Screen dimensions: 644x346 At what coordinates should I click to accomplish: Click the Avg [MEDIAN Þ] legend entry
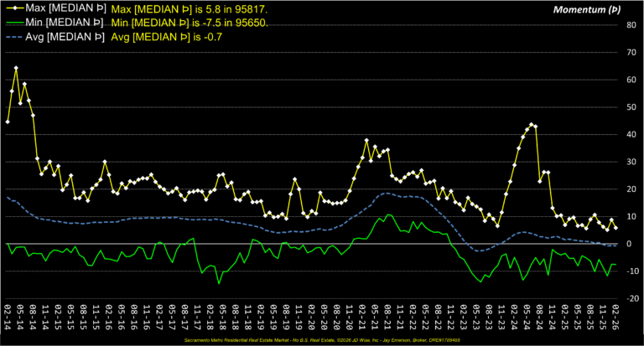[x=57, y=37]
